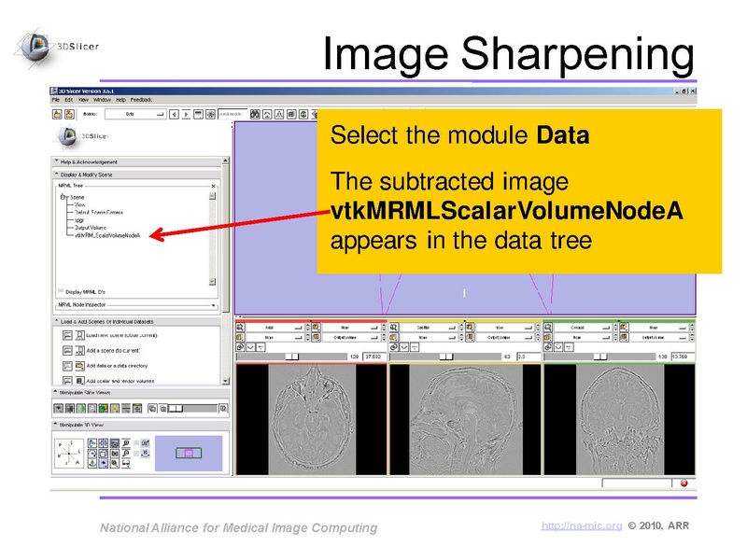The height and width of the screenshot is (560, 747).
Task: Click Add data or a data directory icon
Action: coord(80,366)
